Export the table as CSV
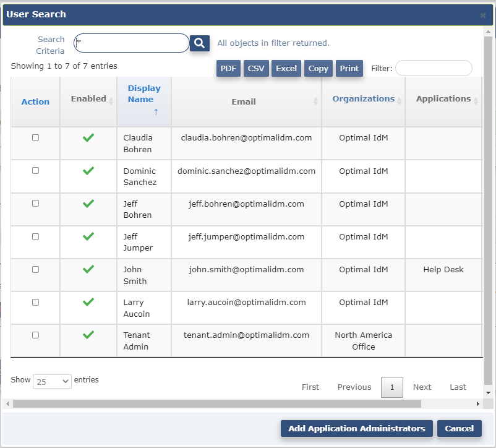 click(x=256, y=68)
